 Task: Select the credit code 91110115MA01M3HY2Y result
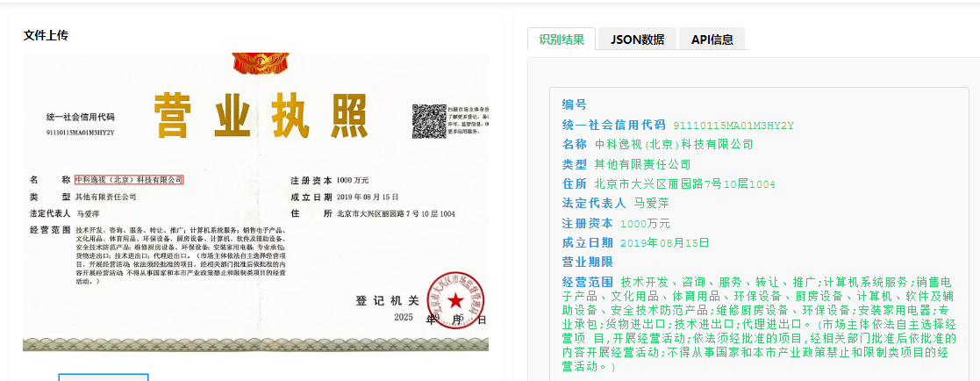coord(733,126)
